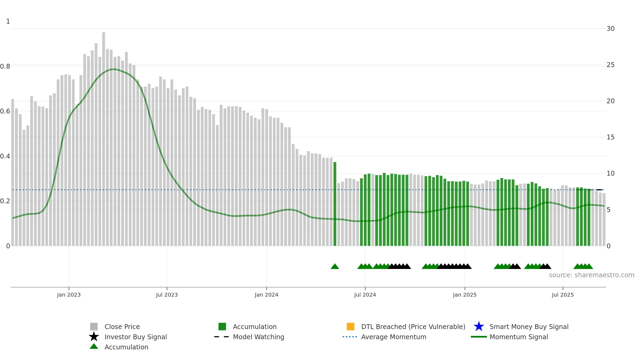Click the green square Accumulation legend swatch

(x=222, y=326)
